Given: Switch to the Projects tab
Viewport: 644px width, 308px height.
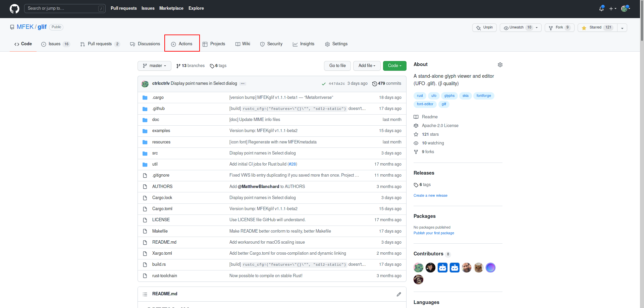Looking at the screenshot, I should [214, 44].
